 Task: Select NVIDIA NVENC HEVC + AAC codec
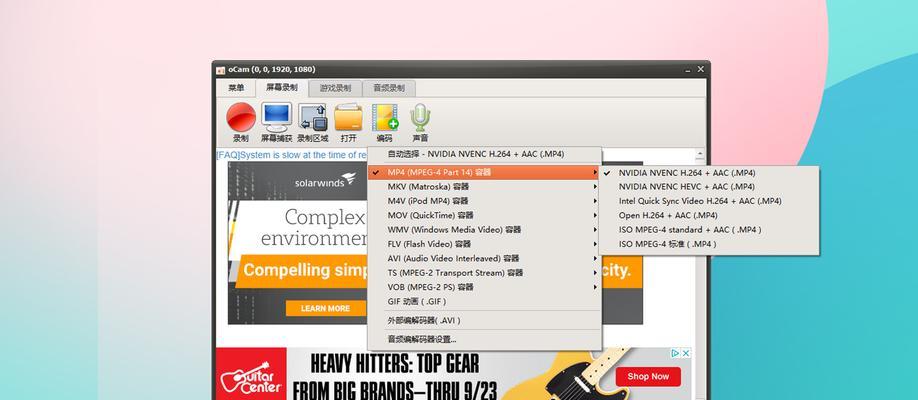(x=709, y=187)
